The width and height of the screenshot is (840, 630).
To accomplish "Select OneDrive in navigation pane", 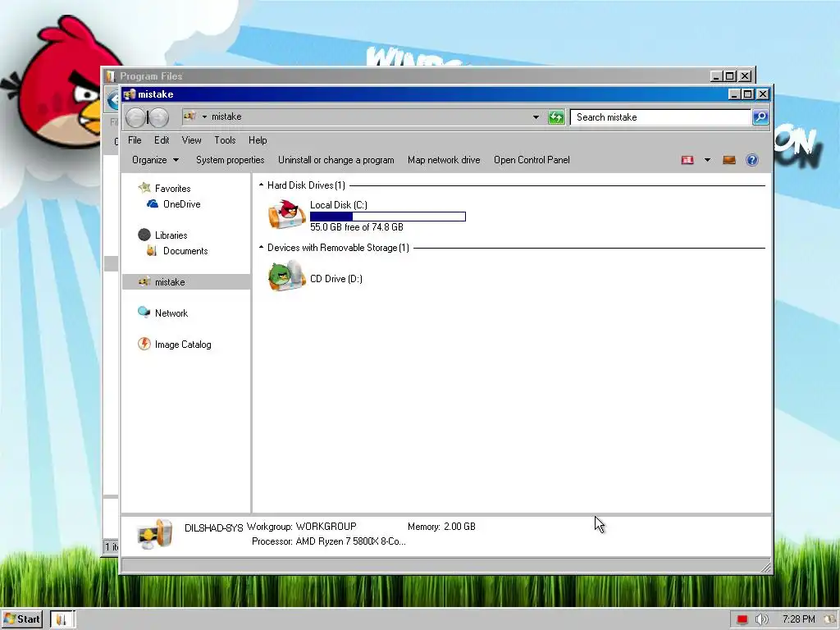I will point(181,203).
